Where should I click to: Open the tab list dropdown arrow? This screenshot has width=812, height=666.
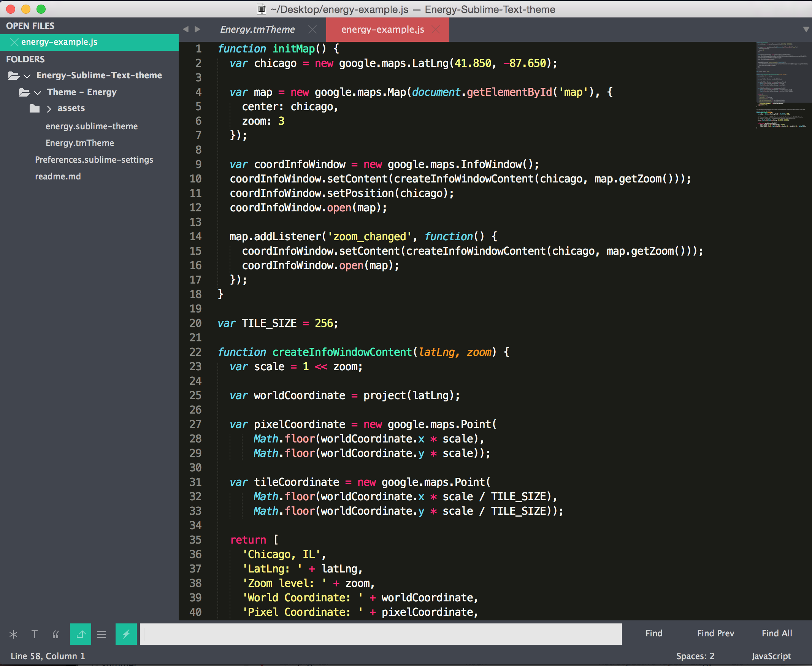pos(806,30)
